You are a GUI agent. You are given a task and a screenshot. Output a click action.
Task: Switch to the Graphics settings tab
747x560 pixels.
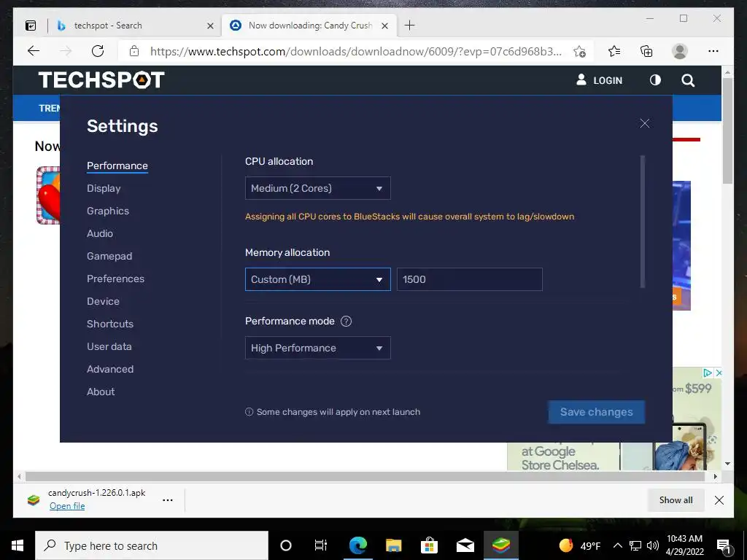pyautogui.click(x=108, y=211)
